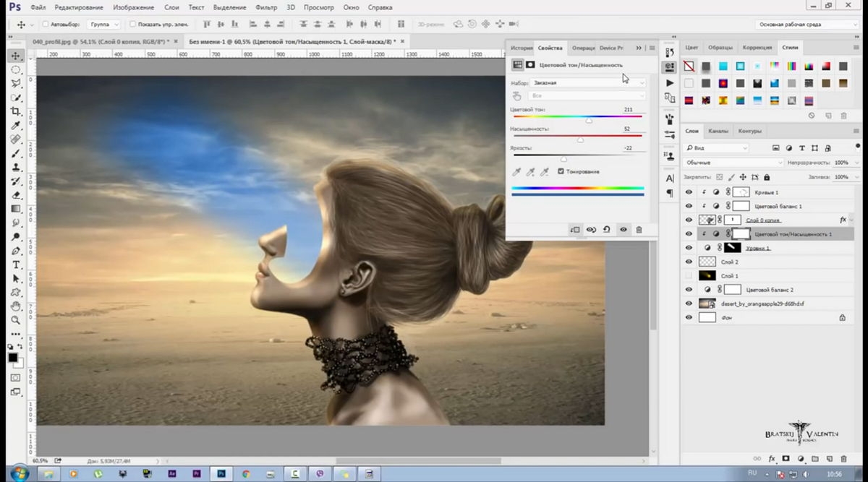The width and height of the screenshot is (868, 482).
Task: Open the Windows Start button
Action: (19, 474)
